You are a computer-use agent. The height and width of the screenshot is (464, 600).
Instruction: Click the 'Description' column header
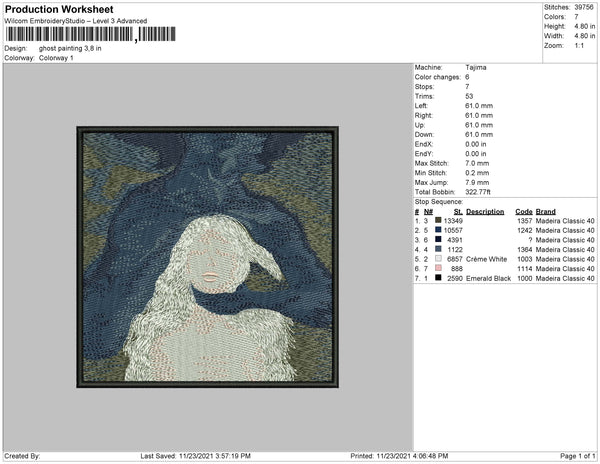pyautogui.click(x=485, y=212)
